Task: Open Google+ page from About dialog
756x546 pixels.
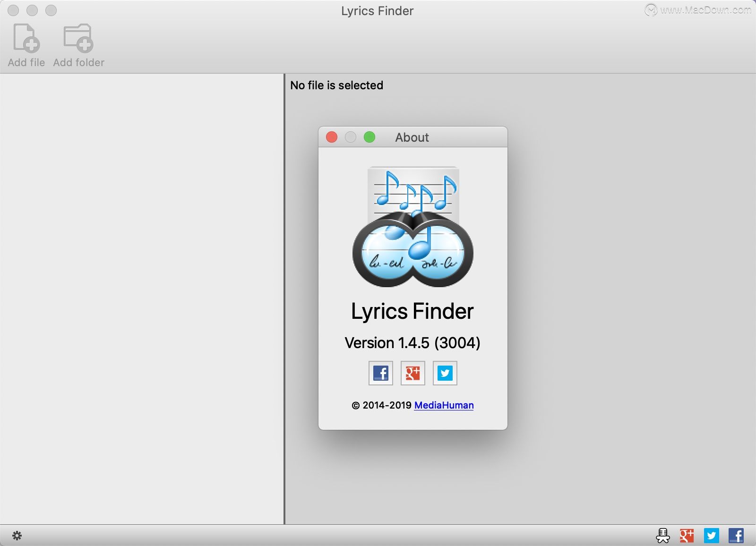Action: pos(413,373)
